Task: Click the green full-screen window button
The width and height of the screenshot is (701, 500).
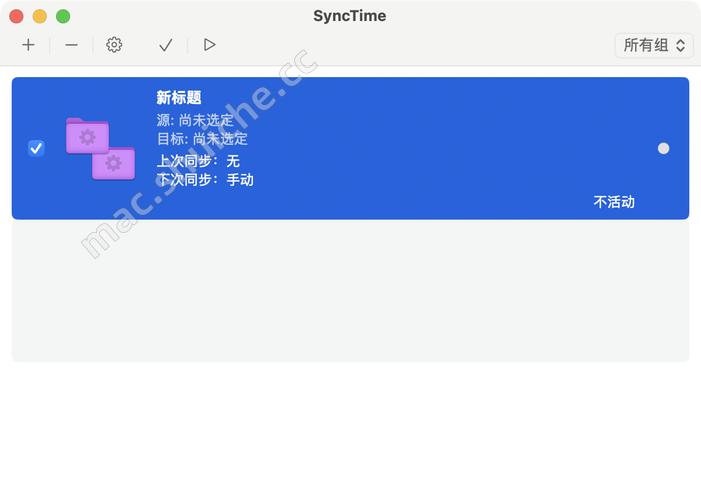Action: (63, 16)
